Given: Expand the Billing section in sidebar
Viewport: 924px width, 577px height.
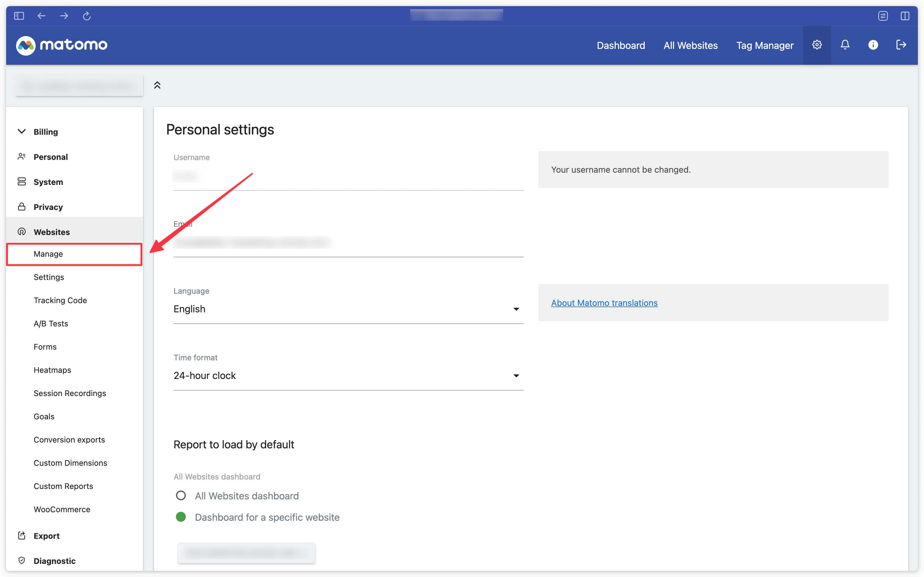Looking at the screenshot, I should point(45,131).
